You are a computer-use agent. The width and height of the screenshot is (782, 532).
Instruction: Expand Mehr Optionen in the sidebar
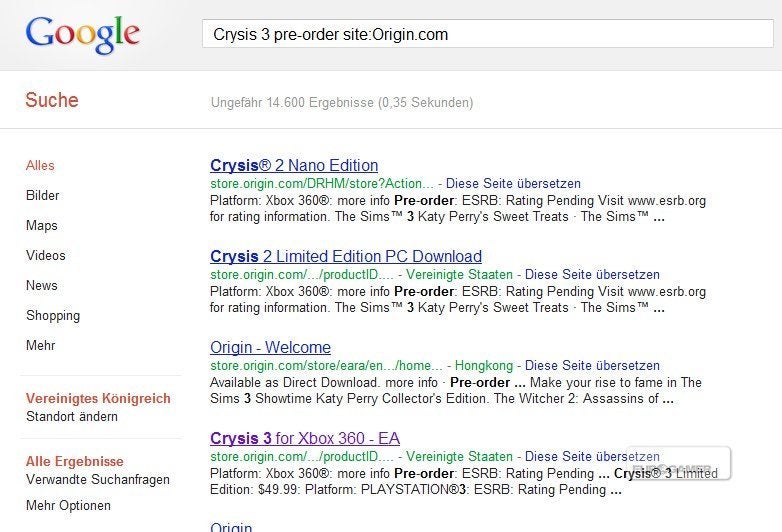click(68, 505)
